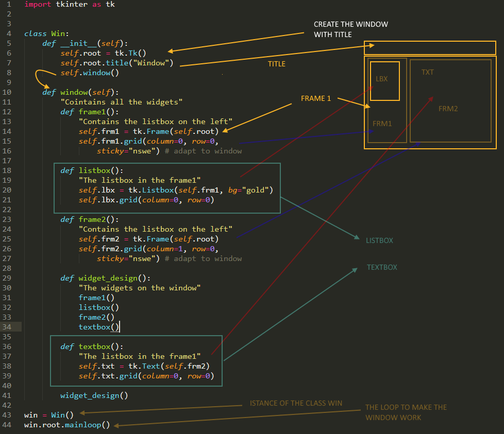
Task: Click the highlighted textbox() function block
Action: [136, 360]
